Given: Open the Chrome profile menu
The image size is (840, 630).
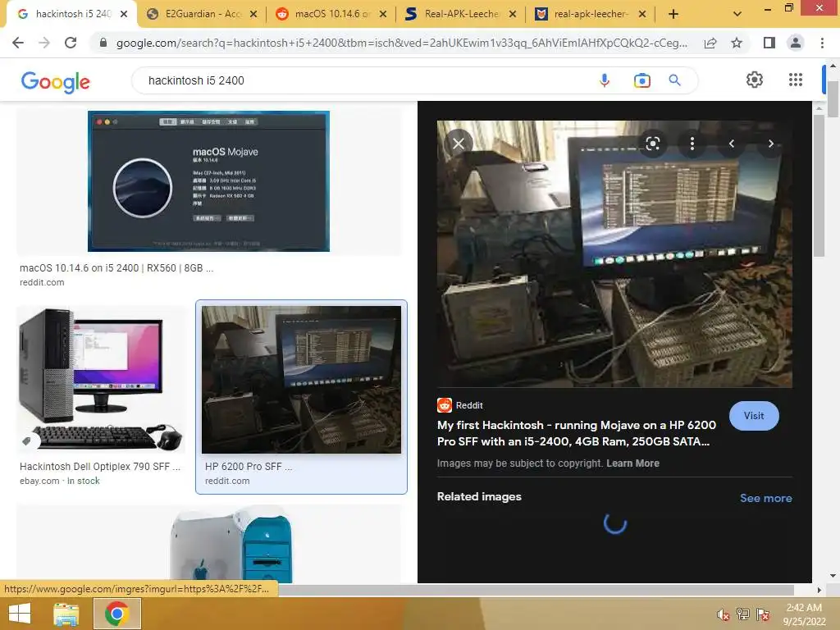Looking at the screenshot, I should coord(796,43).
